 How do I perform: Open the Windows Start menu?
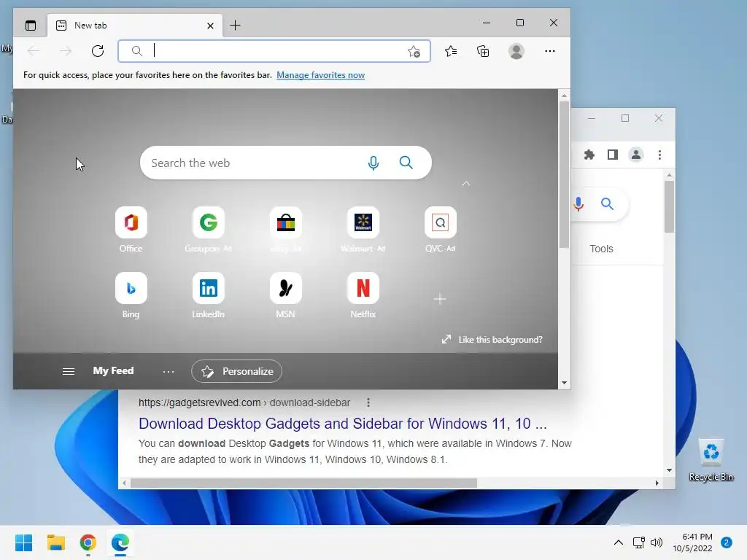pyautogui.click(x=24, y=542)
